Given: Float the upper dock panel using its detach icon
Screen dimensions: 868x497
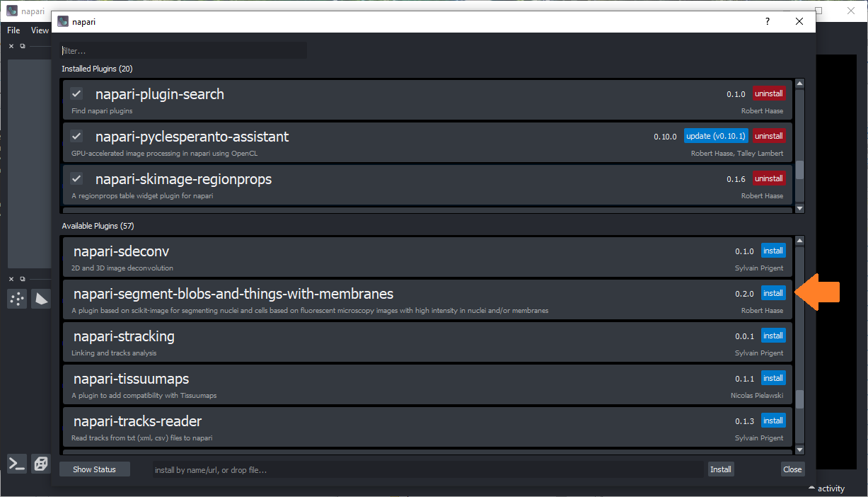Looking at the screenshot, I should (x=23, y=46).
